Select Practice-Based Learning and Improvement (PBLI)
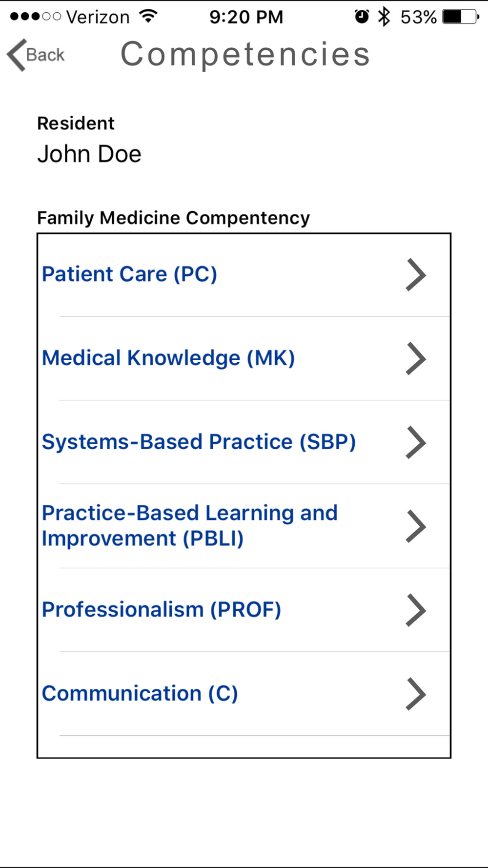This screenshot has height=868, width=488. (x=189, y=526)
